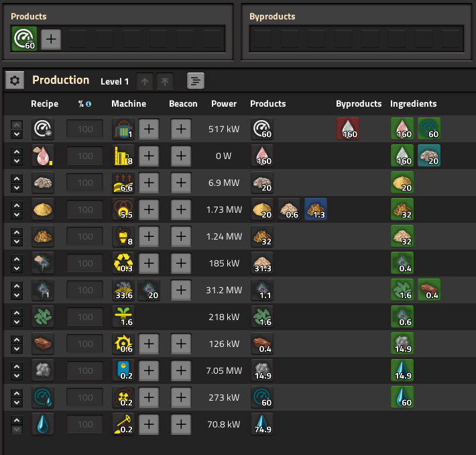Click the info icon beside the % header
Image resolution: width=476 pixels, height=455 pixels.
[88, 104]
